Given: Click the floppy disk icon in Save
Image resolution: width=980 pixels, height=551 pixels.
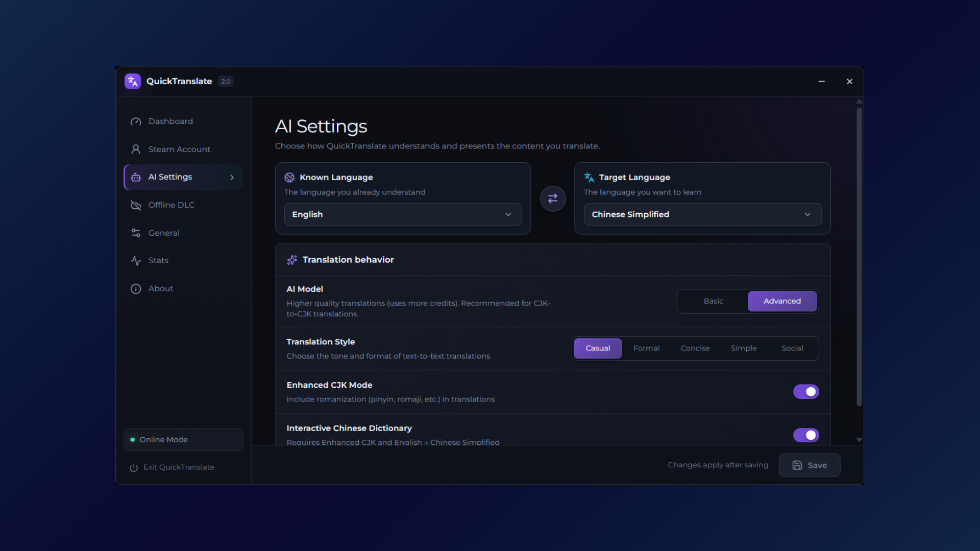Looking at the screenshot, I should coord(797,465).
